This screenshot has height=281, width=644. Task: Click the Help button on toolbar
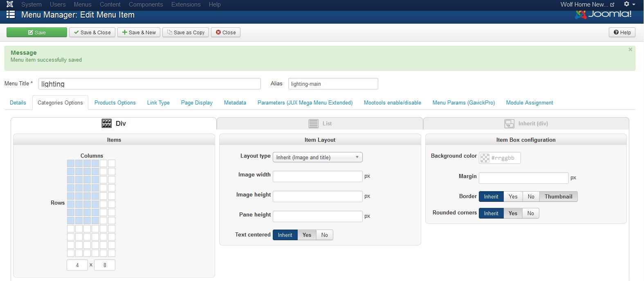point(622,32)
